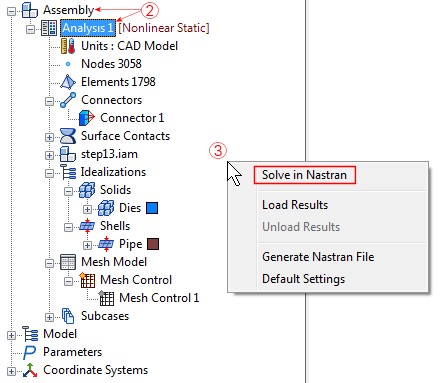Choose Generate Nastran File menu entry
This screenshot has height=383, width=442.
[x=318, y=257]
